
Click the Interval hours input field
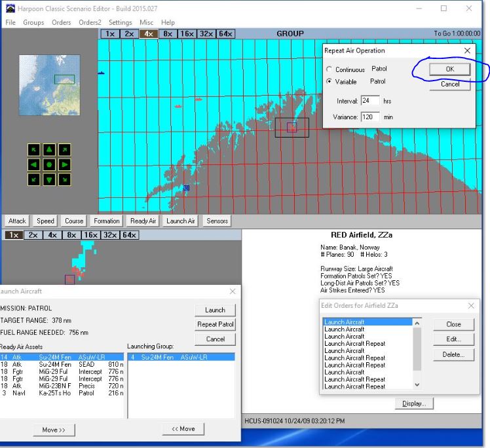(370, 101)
